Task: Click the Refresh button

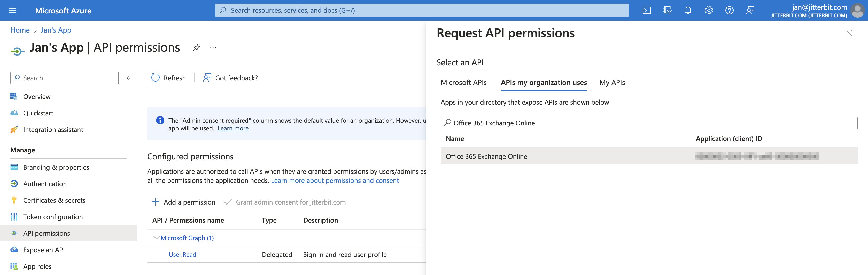Action: coord(169,78)
